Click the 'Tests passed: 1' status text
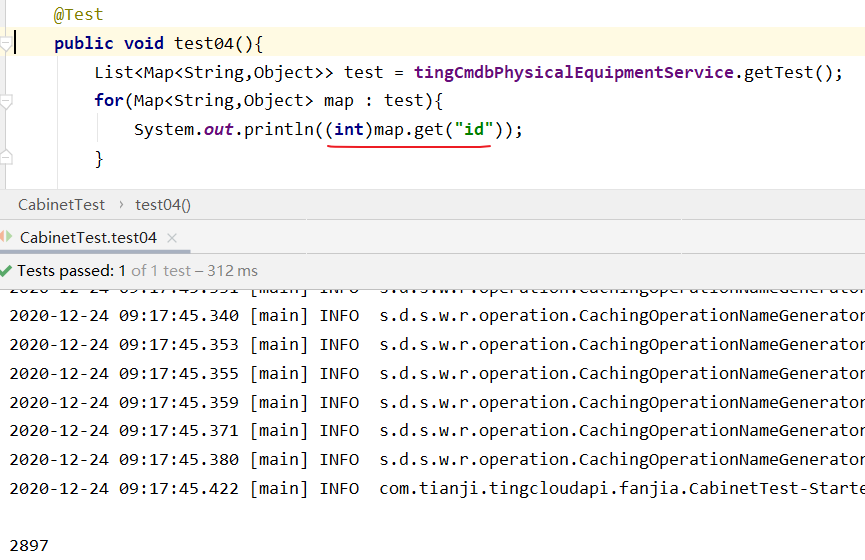This screenshot has height=560, width=865. [x=71, y=271]
